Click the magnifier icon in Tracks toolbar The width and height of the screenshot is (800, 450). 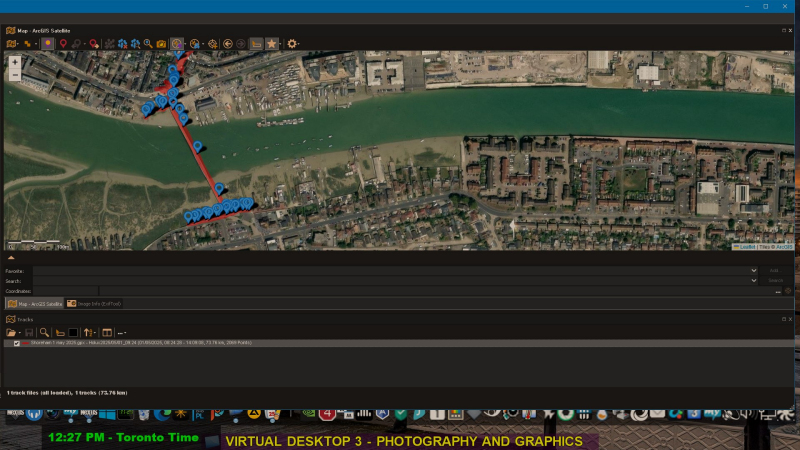click(x=45, y=332)
